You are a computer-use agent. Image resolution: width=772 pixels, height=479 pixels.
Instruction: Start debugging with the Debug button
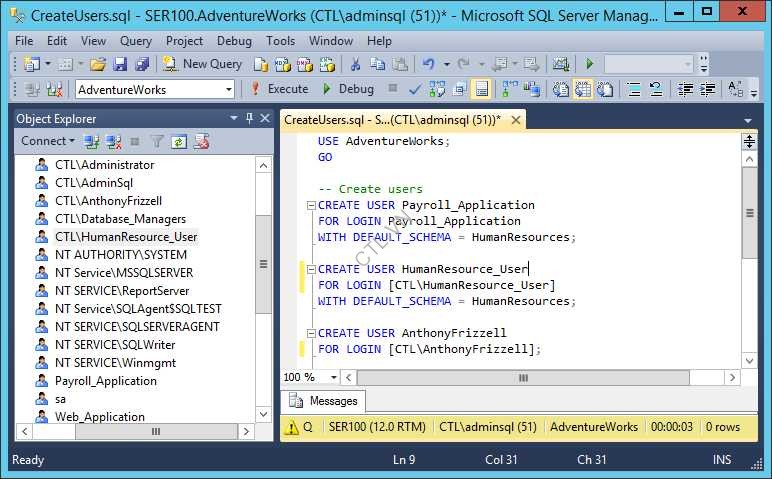348,89
